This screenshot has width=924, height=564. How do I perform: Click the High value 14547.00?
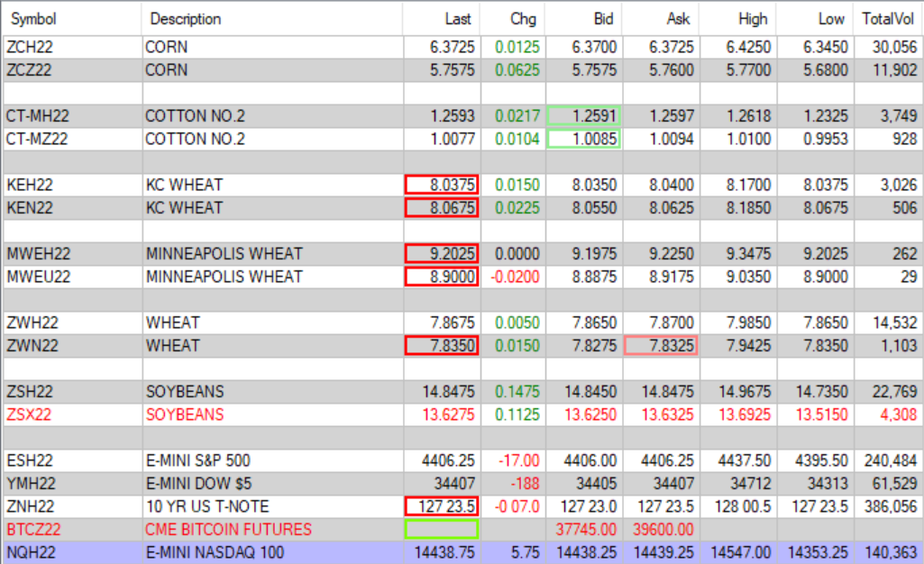(740, 552)
